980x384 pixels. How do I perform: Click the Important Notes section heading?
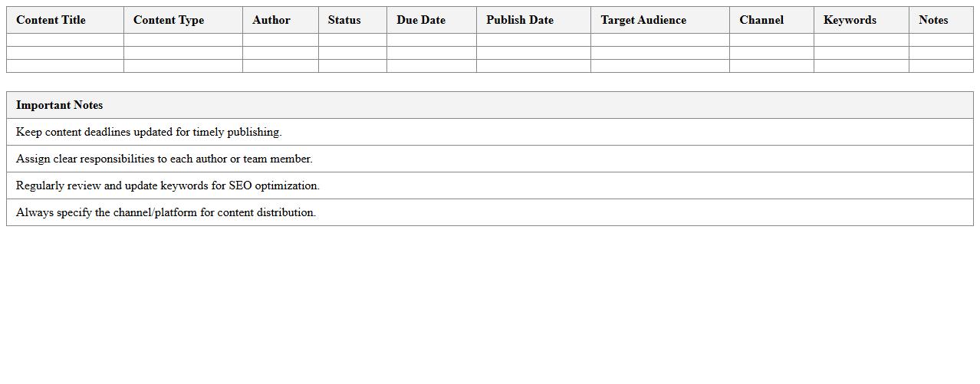point(60,105)
